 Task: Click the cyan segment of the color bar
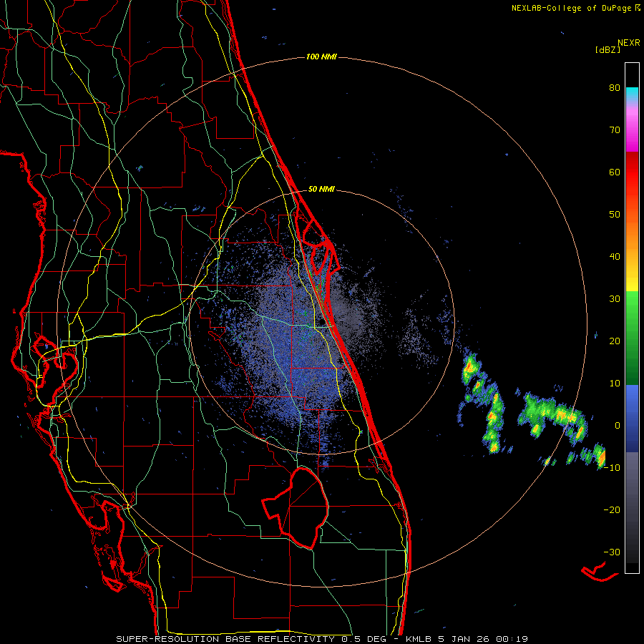click(632, 93)
